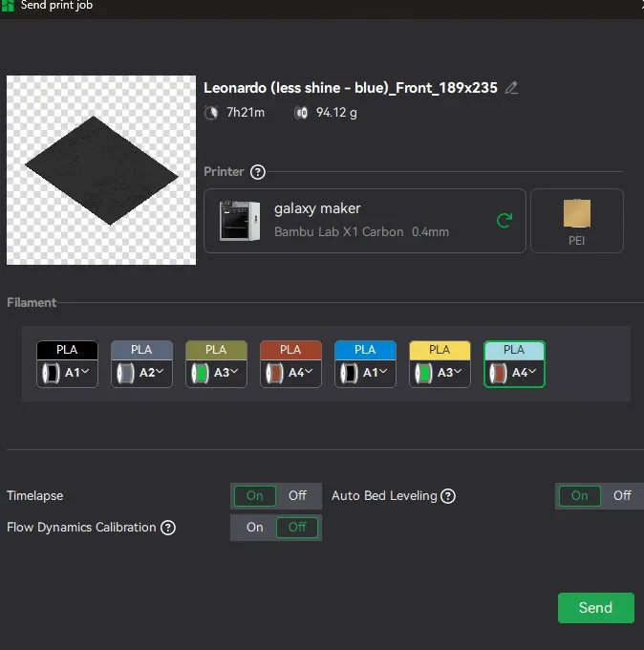Refresh the printer list with green arrow
Screen dimensions: 644x650
504,221
